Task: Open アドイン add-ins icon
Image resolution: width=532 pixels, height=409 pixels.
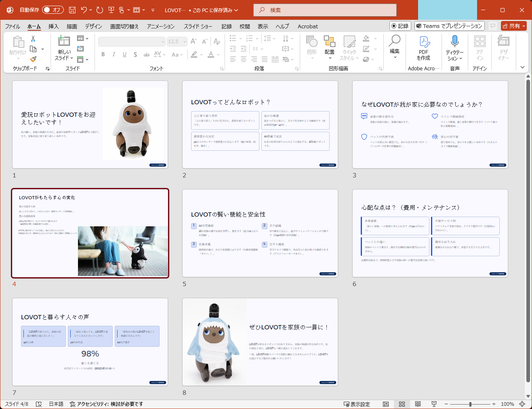Action: [480, 48]
